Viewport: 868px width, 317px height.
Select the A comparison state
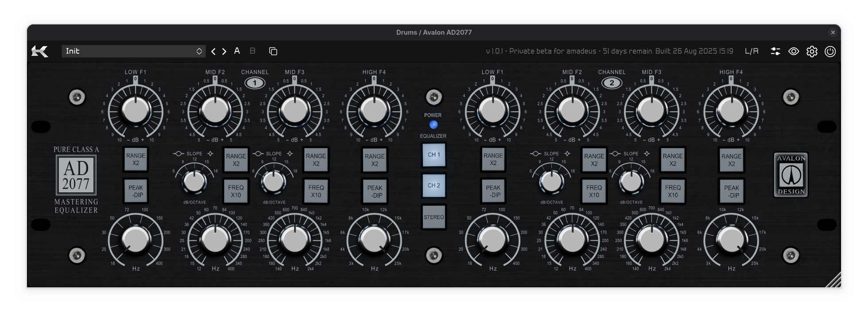(237, 51)
